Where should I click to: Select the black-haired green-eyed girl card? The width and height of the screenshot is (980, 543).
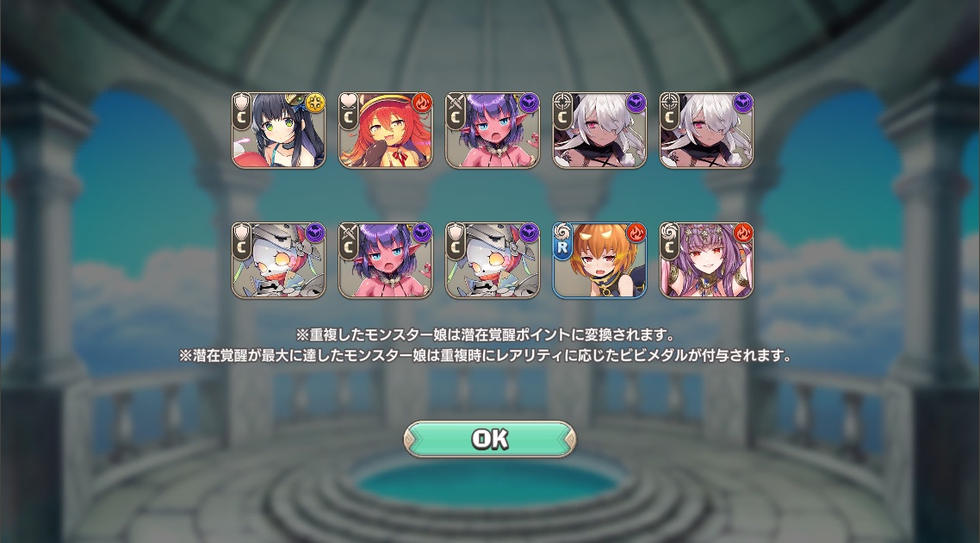pyautogui.click(x=278, y=131)
